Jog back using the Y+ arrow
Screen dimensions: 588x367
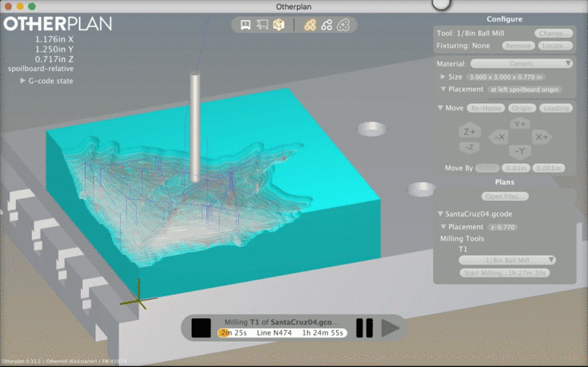point(520,124)
